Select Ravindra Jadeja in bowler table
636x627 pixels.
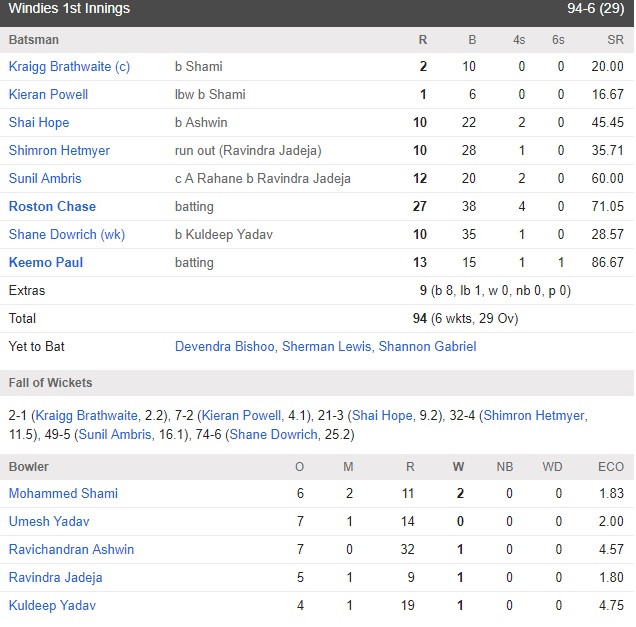click(56, 577)
